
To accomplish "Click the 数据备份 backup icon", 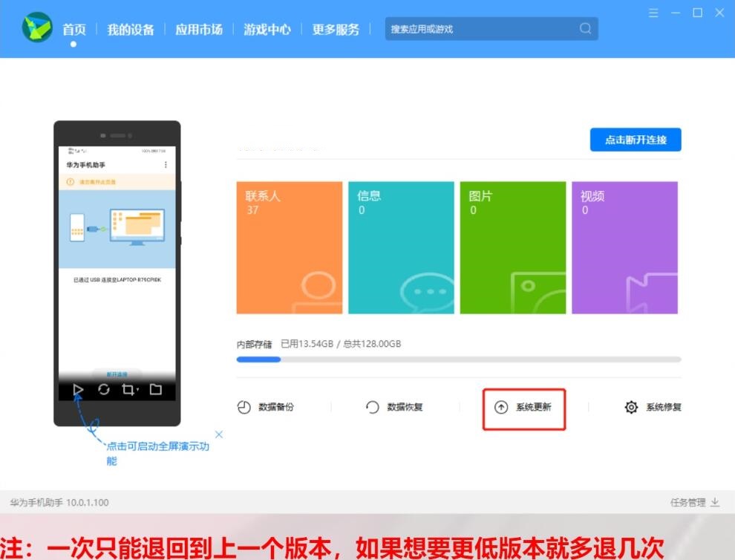I will 244,407.
